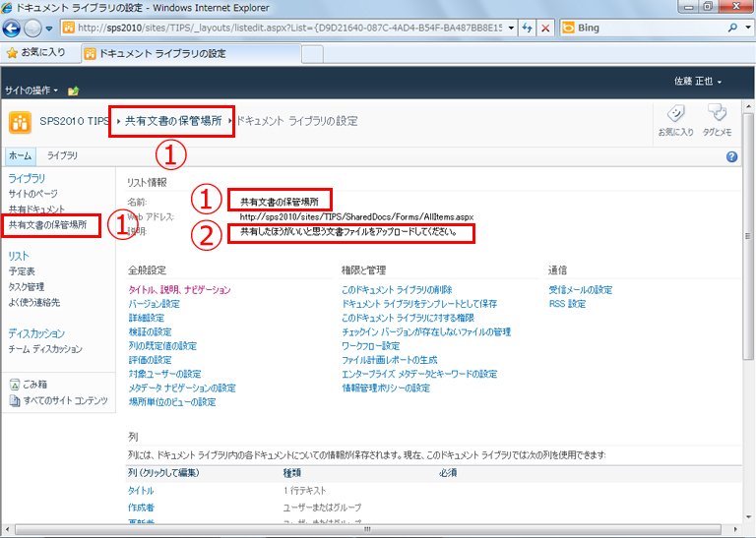Click the 作成者 column link
756x538 pixels.
point(142,508)
